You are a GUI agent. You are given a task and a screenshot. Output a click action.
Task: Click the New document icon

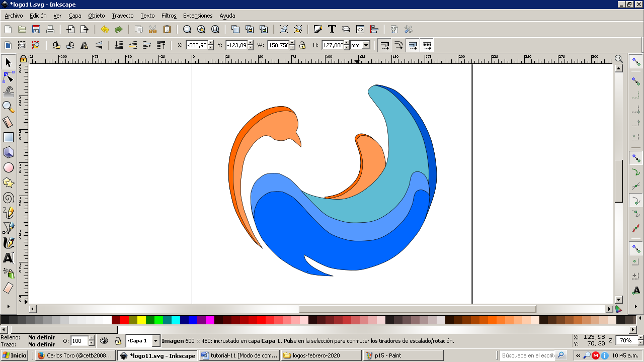8,29
